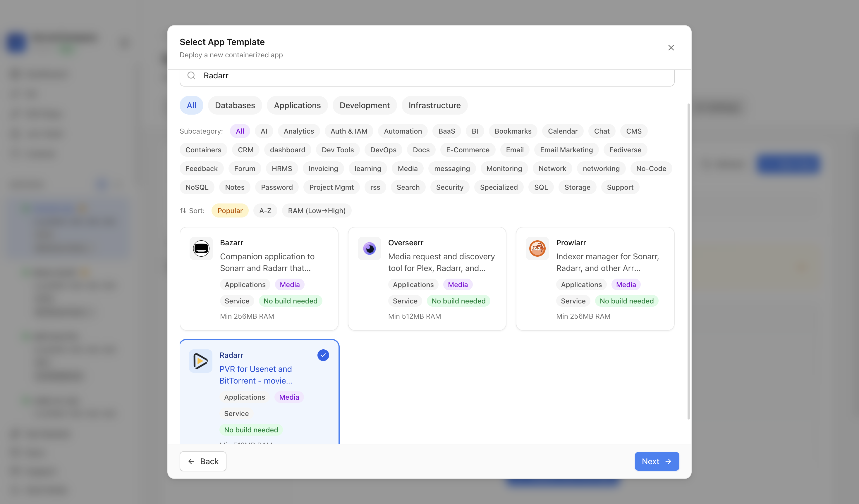The image size is (859, 504).
Task: Filter by the Fediverse subcategory
Action: click(x=625, y=150)
